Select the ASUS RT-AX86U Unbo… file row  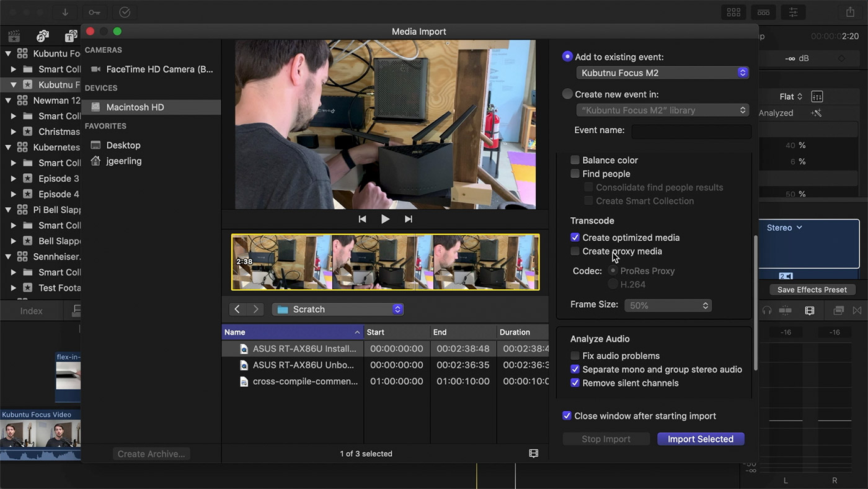click(385, 365)
